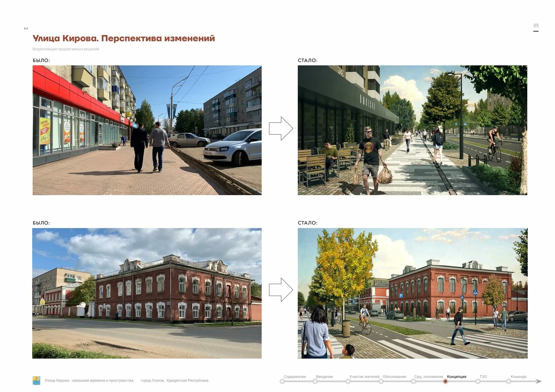
Task: Select the Введение radio dot
Action: coord(315,381)
